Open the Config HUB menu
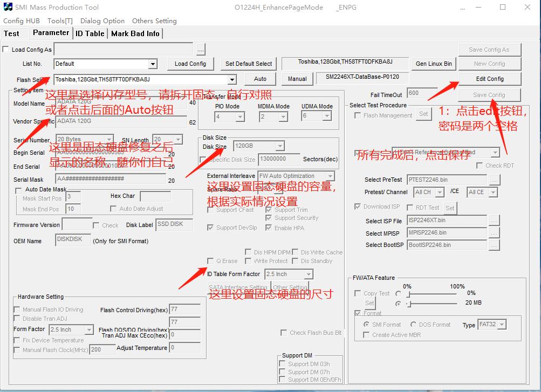This screenshot has width=541, height=392. [22, 20]
